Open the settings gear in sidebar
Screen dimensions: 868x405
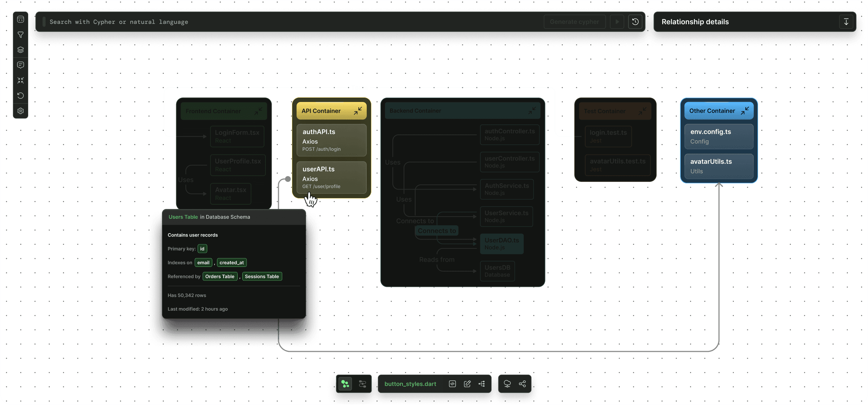21,111
